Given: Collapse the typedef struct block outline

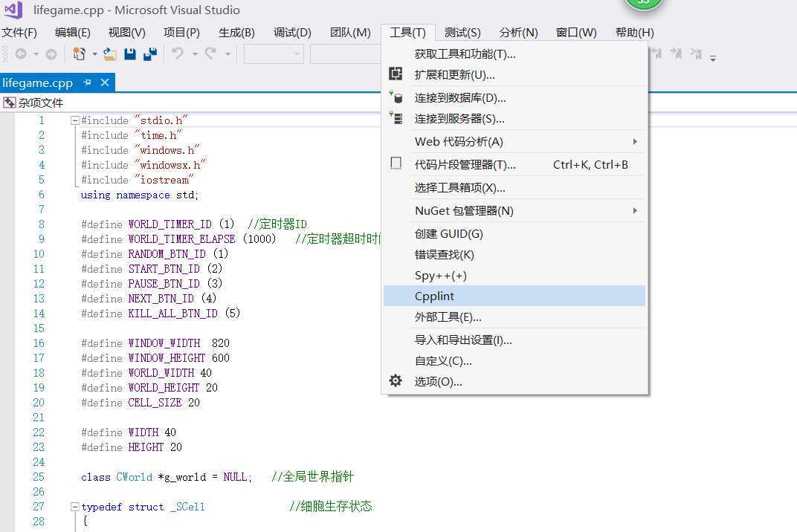Looking at the screenshot, I should point(74,507).
